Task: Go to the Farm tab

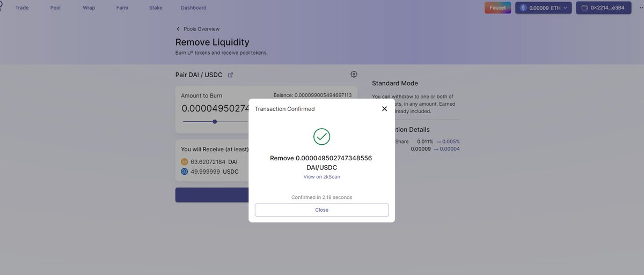Action: click(122, 8)
